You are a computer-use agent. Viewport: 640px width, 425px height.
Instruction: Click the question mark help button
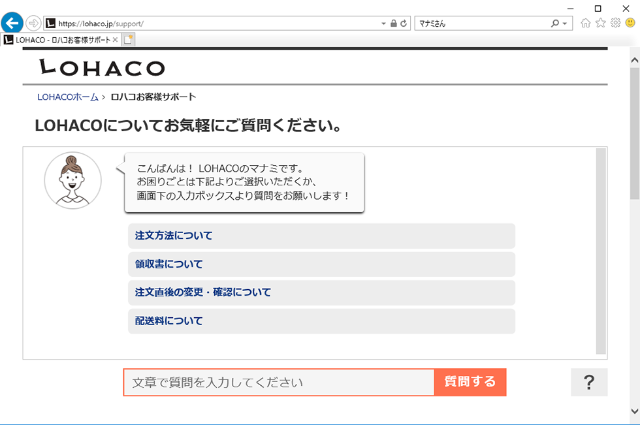(x=589, y=382)
